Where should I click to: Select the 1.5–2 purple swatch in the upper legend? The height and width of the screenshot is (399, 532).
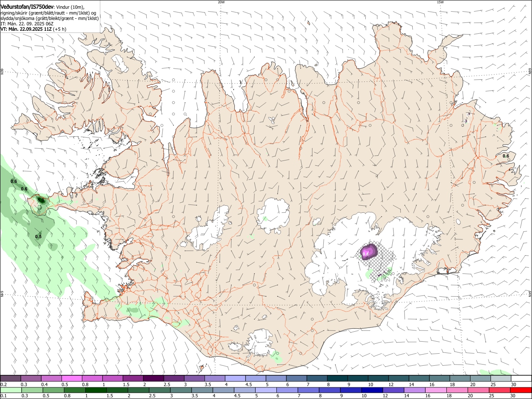133,378
